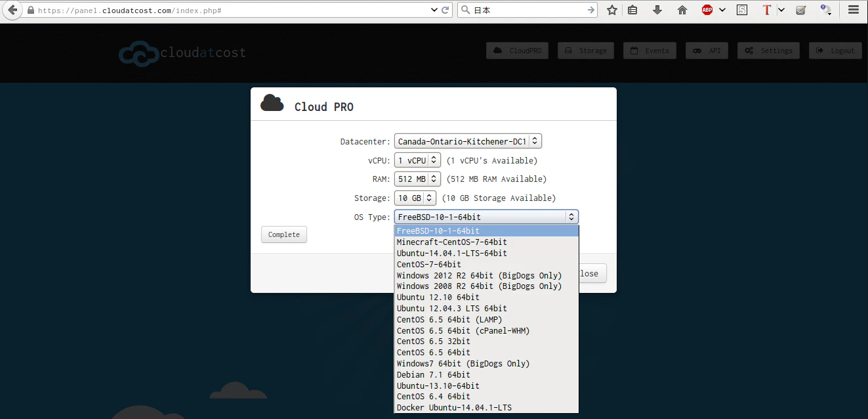
Task: Collapse the OS Type dropdown
Action: click(x=486, y=217)
